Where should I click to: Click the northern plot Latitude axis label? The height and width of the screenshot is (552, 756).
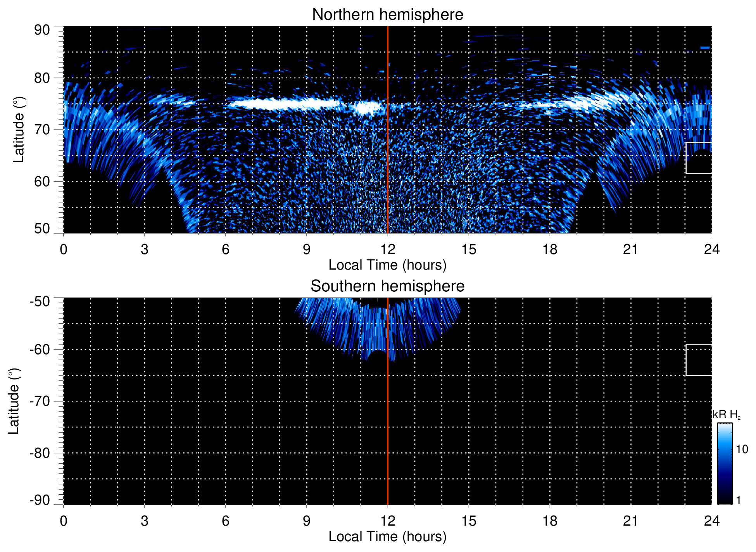coord(19,130)
